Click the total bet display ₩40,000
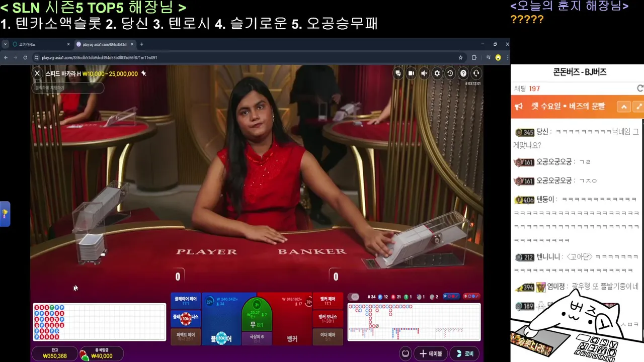The width and height of the screenshot is (644, 362). [x=102, y=353]
